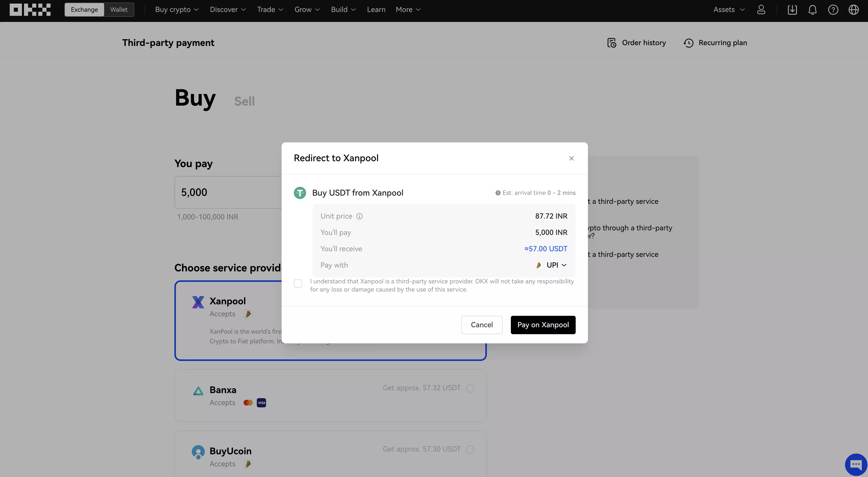This screenshot has width=868, height=477.
Task: Expand the More menu
Action: (408, 10)
